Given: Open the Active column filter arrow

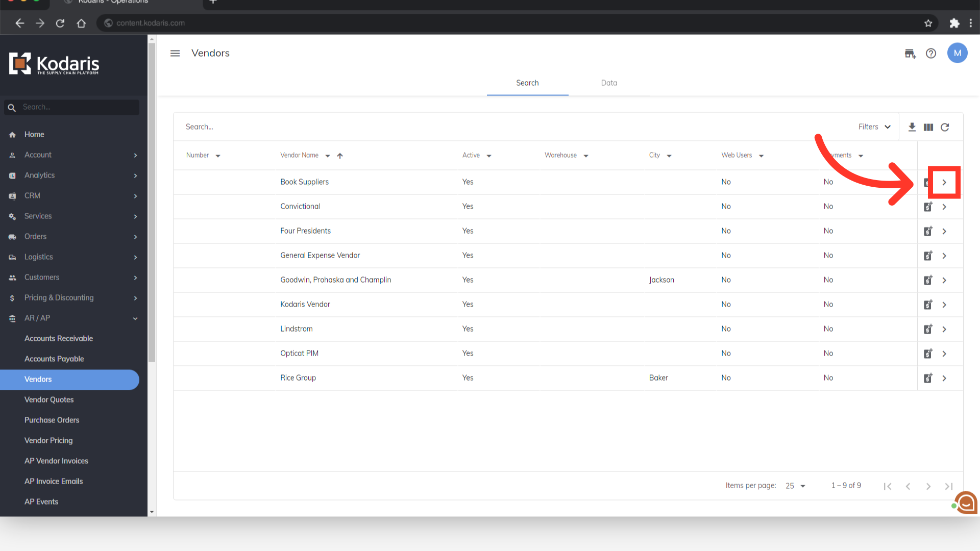Looking at the screenshot, I should pos(489,156).
